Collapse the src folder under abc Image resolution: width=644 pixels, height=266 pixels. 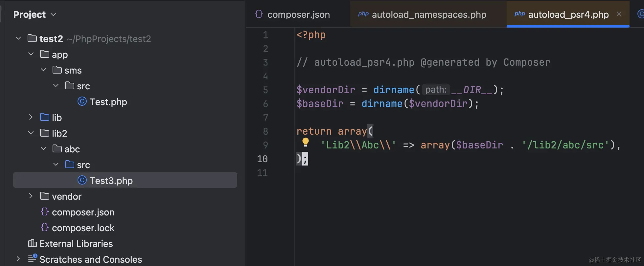coord(56,165)
